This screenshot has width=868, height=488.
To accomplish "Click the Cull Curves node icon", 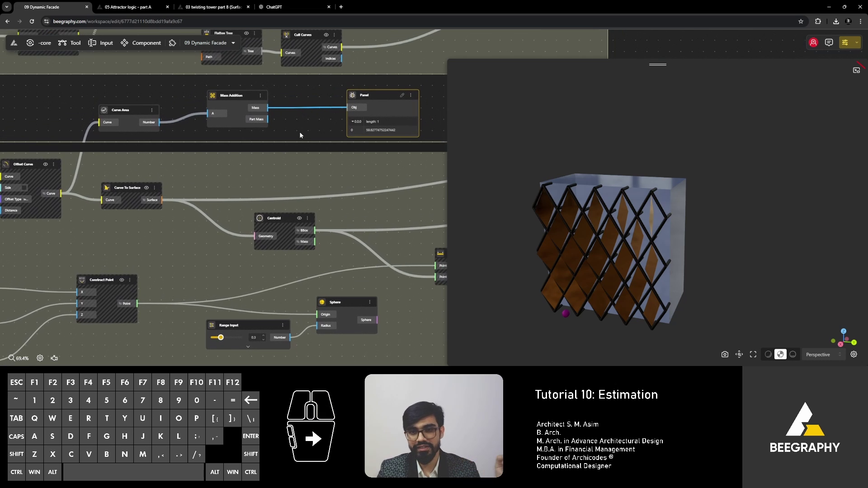I will coord(286,35).
